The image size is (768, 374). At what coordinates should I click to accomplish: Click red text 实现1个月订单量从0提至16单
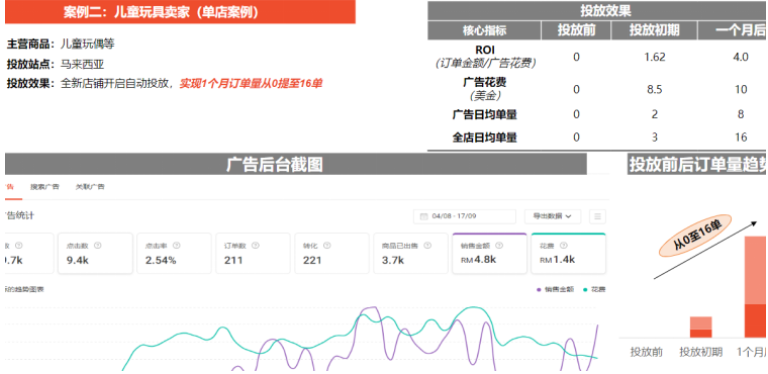pos(251,84)
